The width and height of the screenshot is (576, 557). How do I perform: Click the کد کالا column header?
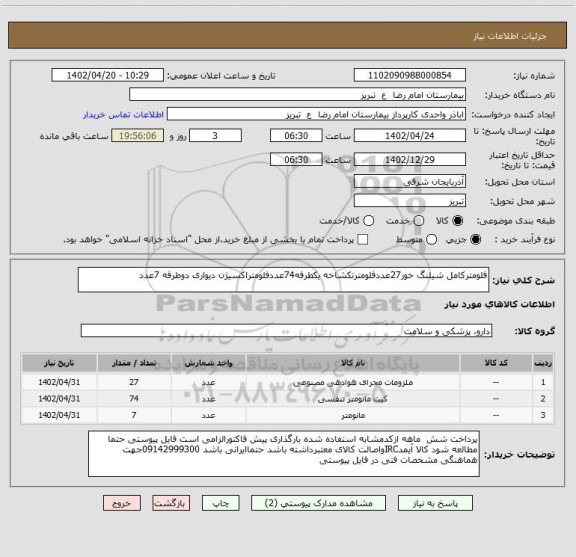tap(496, 363)
